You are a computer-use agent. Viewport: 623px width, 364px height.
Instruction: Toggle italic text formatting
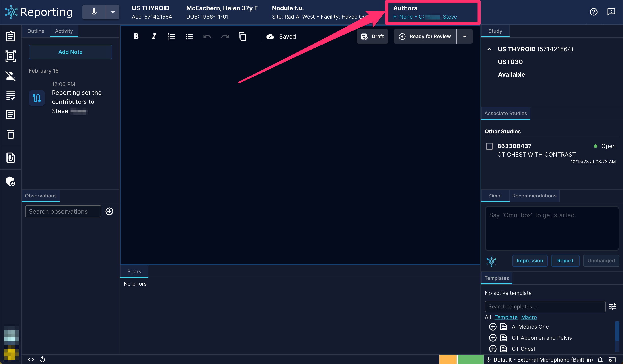coord(154,36)
